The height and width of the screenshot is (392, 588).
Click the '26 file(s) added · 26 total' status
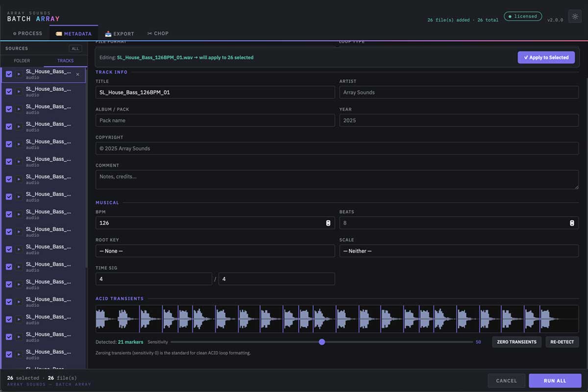click(x=463, y=20)
